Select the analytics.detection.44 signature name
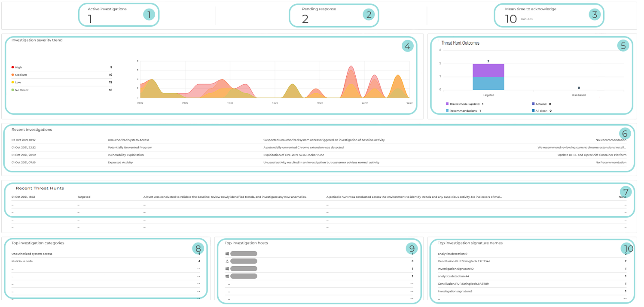The height and width of the screenshot is (307, 644). pos(453,276)
